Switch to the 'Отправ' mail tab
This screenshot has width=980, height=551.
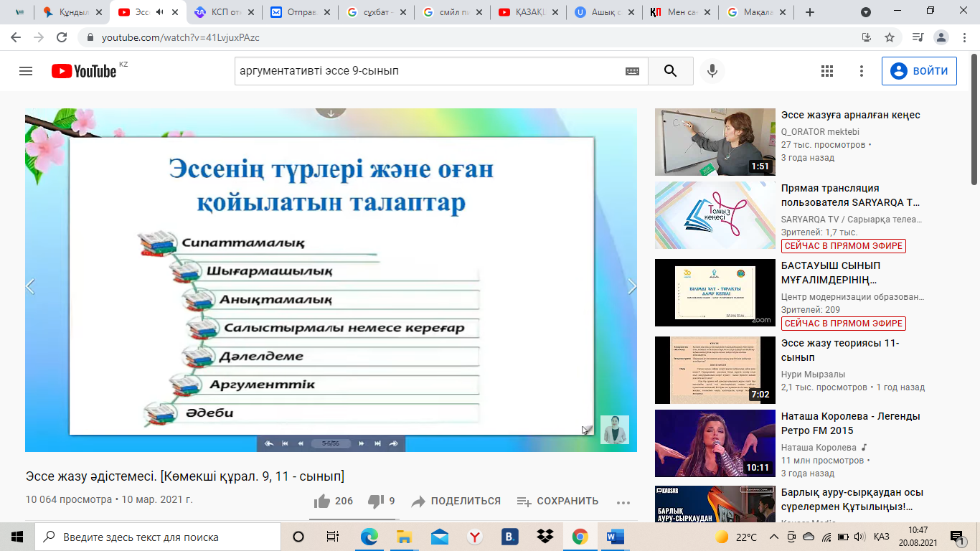point(300,12)
